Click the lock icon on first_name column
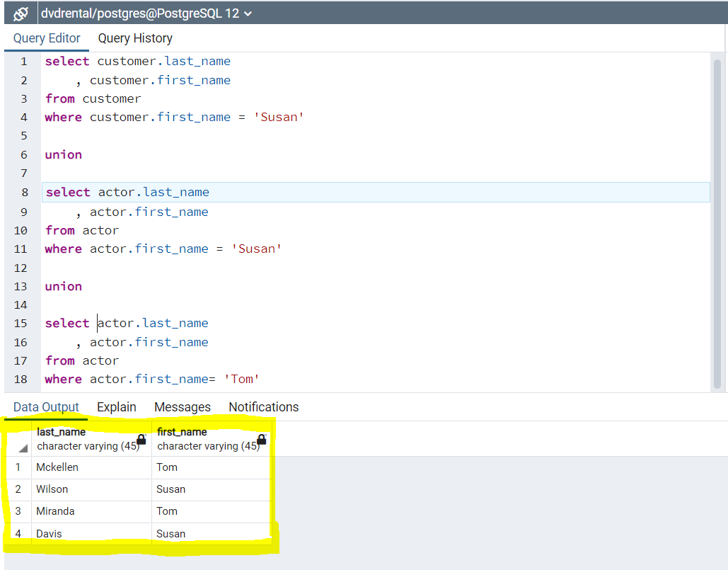 click(x=262, y=439)
